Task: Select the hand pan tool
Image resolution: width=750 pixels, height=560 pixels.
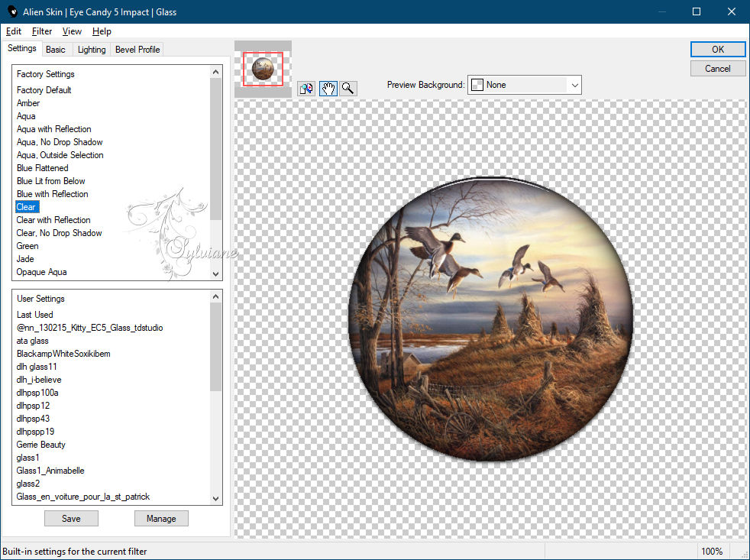Action: 328,89
